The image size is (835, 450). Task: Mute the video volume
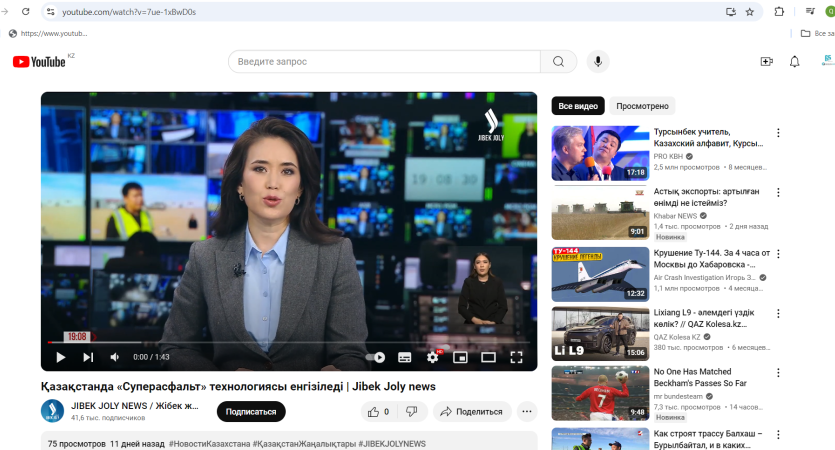click(x=114, y=357)
